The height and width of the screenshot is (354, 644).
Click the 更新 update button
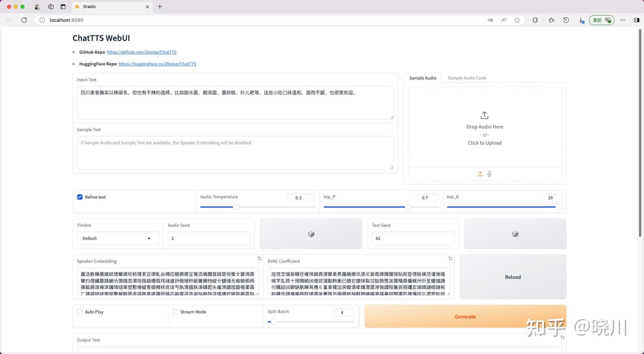tap(602, 20)
